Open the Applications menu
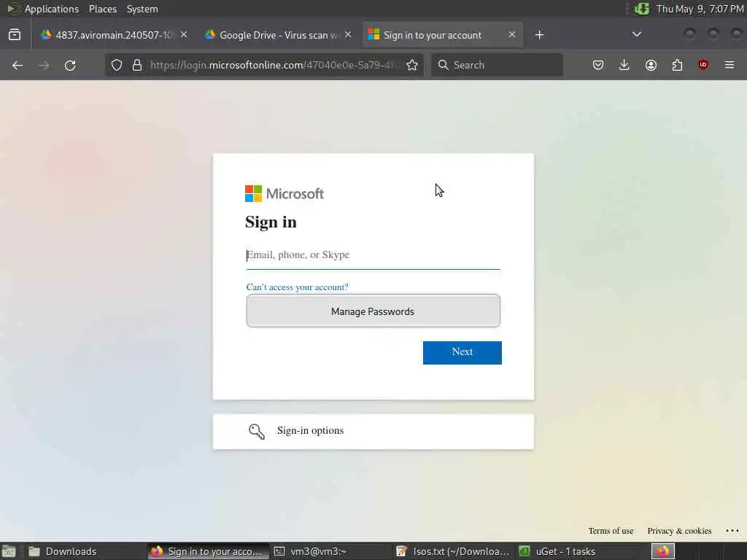This screenshot has height=560, width=747. pos(52,9)
